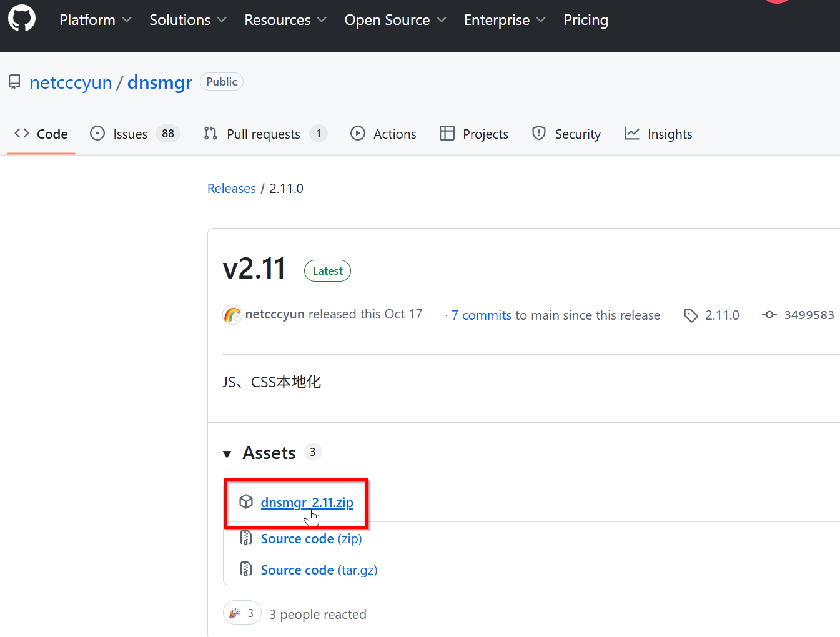Click the Security shield icon

(x=539, y=133)
